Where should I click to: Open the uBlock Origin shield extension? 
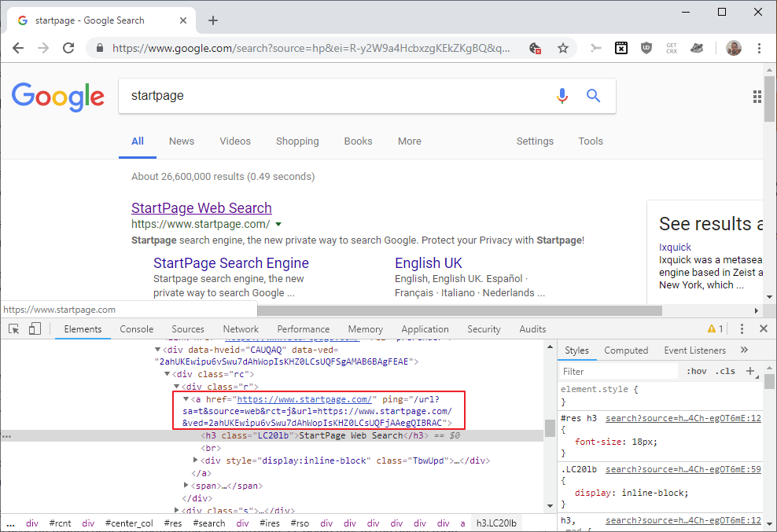[646, 48]
